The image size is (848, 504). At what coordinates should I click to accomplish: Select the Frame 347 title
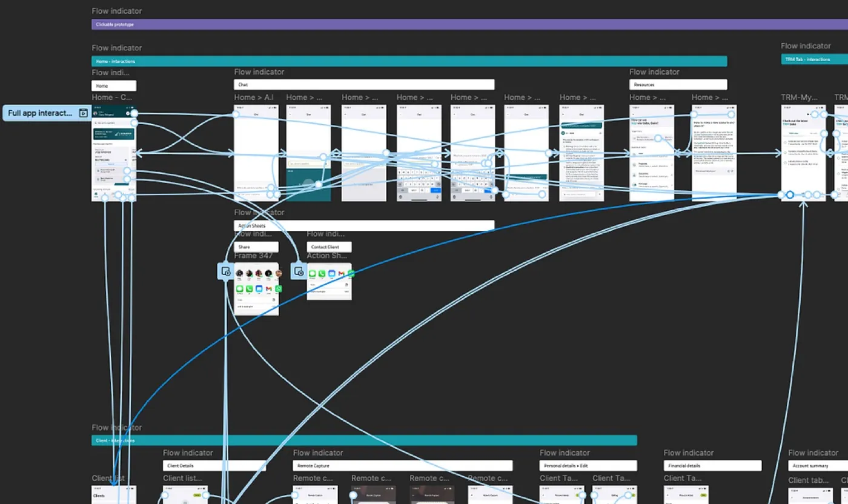pyautogui.click(x=254, y=256)
